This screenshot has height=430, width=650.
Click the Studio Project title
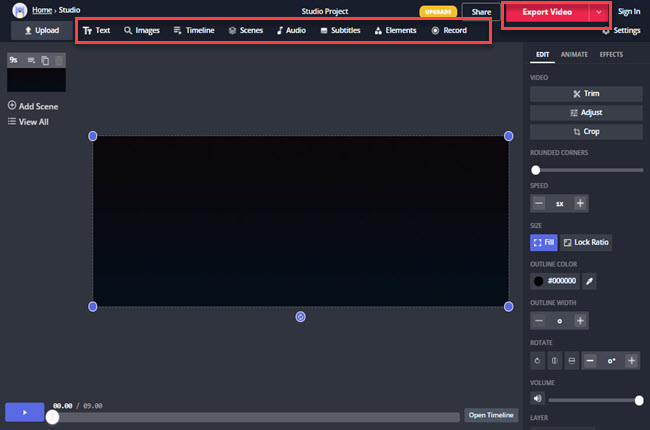tap(325, 11)
